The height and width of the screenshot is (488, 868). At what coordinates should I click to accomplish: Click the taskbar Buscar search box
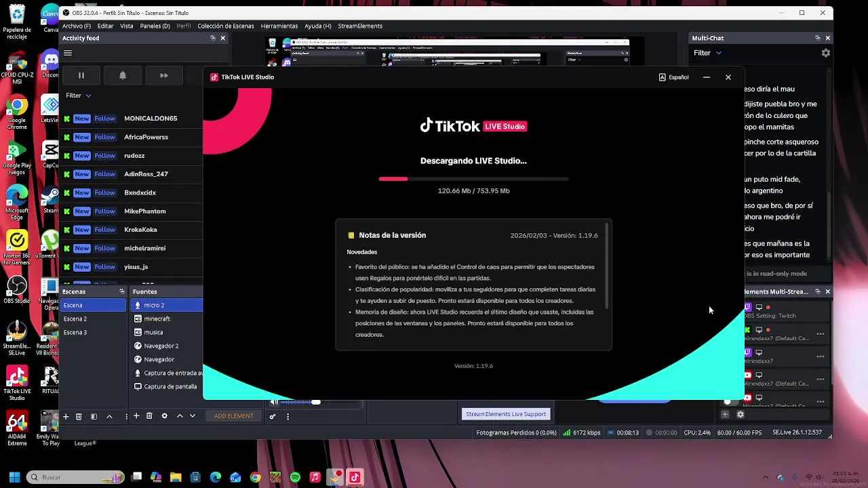(75, 477)
